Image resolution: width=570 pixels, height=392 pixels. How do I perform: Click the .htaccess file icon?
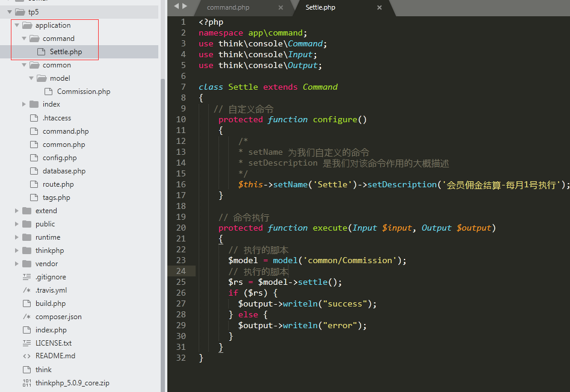pyautogui.click(x=34, y=118)
